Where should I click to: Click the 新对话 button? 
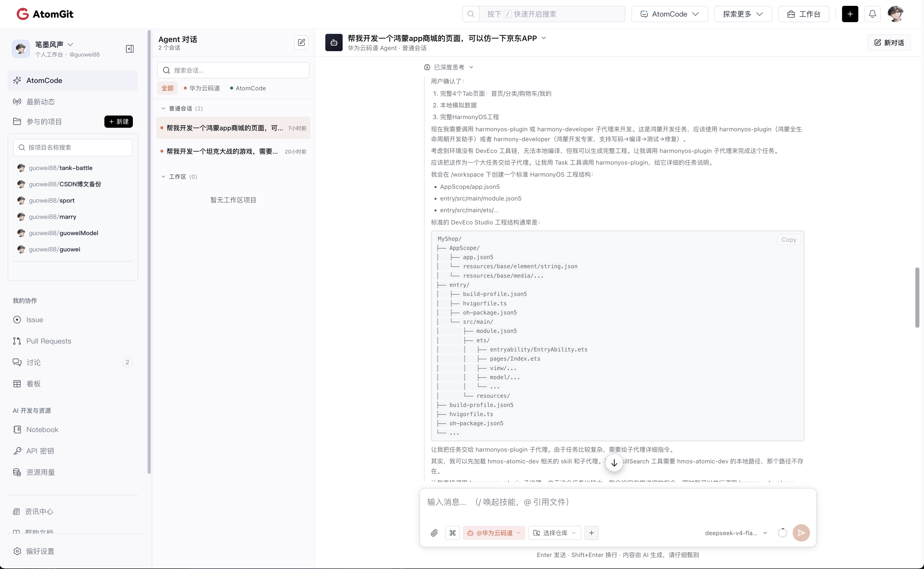(889, 42)
